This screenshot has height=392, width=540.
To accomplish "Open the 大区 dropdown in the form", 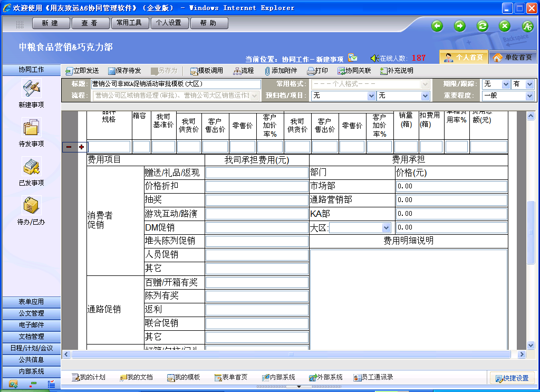I will coord(386,227).
